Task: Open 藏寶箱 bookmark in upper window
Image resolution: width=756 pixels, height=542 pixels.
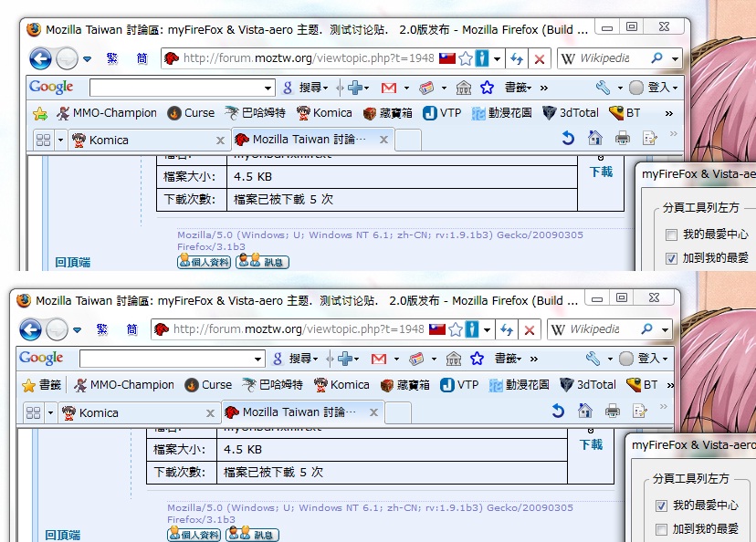Action: tap(388, 113)
